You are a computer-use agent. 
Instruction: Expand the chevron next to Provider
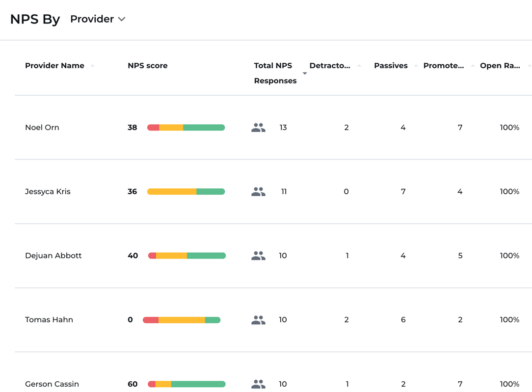click(x=122, y=19)
